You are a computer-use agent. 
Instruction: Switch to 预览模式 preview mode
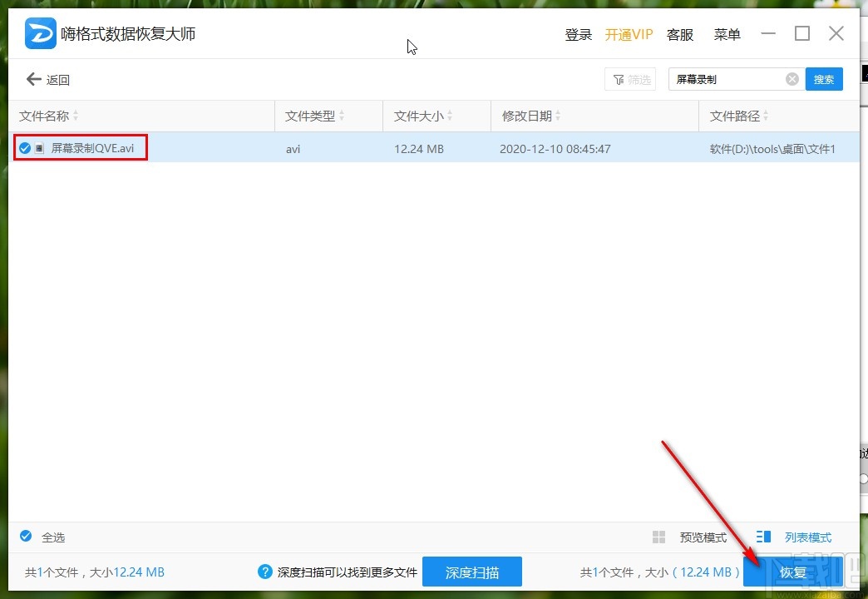point(690,537)
